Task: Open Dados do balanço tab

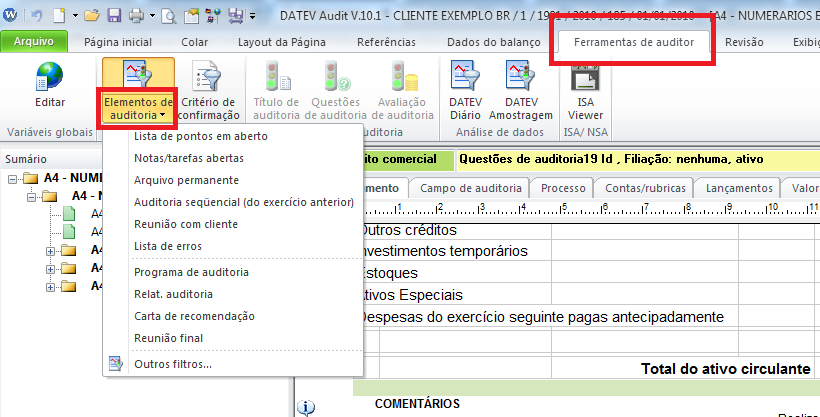Action: [x=494, y=42]
